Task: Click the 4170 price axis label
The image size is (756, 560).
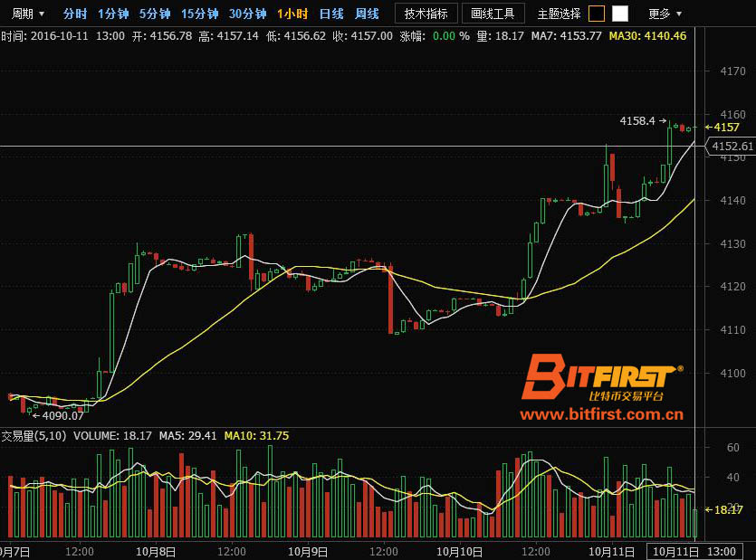Action: pos(732,71)
